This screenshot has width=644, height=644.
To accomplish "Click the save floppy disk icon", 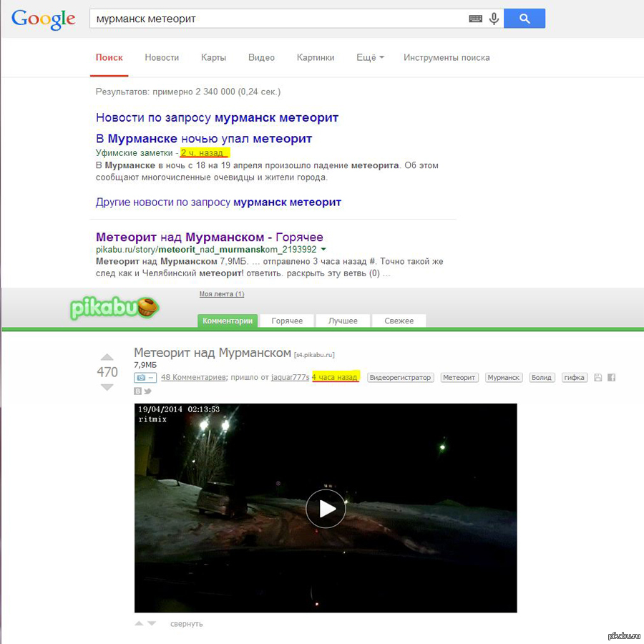I will click(x=598, y=377).
